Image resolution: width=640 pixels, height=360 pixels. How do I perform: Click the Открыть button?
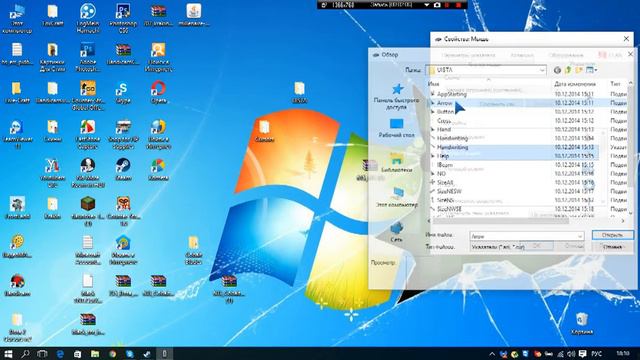(x=612, y=235)
